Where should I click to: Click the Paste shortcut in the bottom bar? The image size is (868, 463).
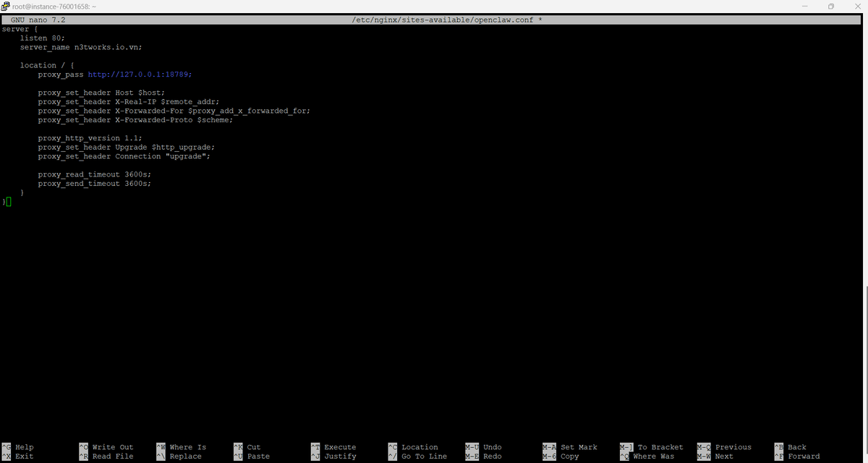tap(258, 456)
